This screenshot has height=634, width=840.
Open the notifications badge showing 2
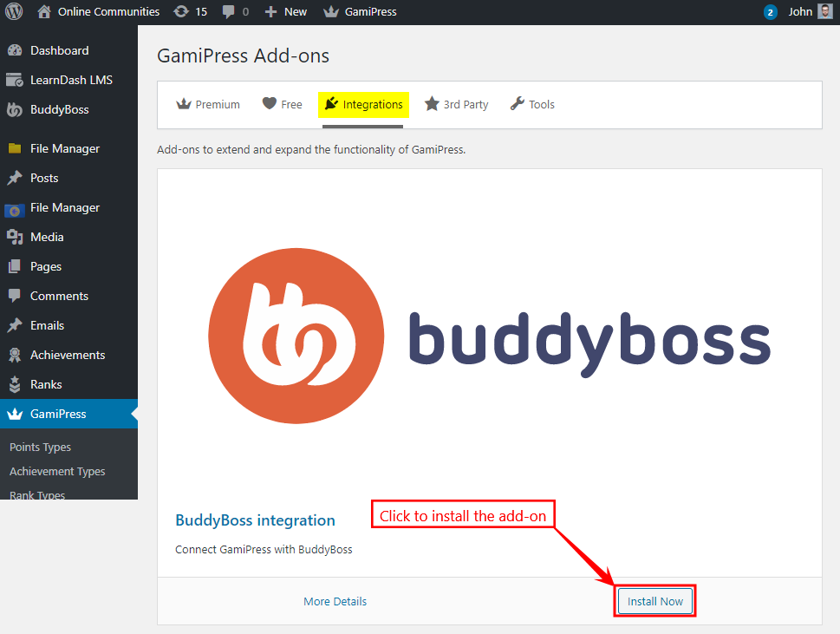point(770,12)
